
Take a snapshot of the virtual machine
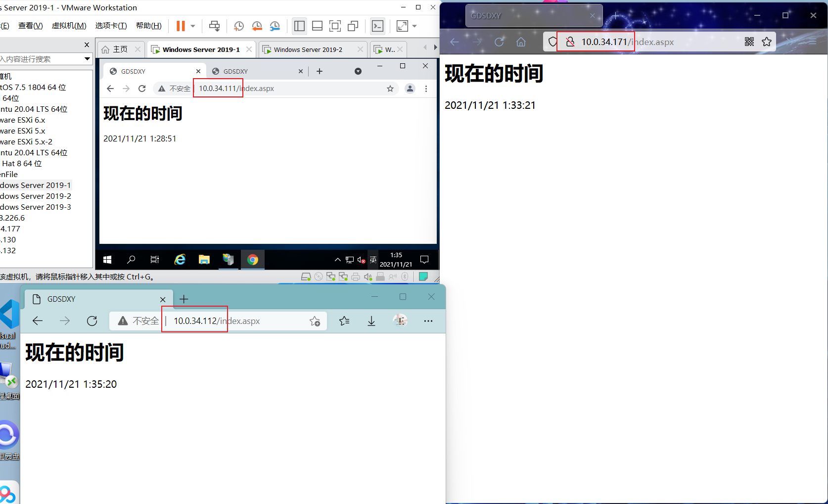click(238, 26)
